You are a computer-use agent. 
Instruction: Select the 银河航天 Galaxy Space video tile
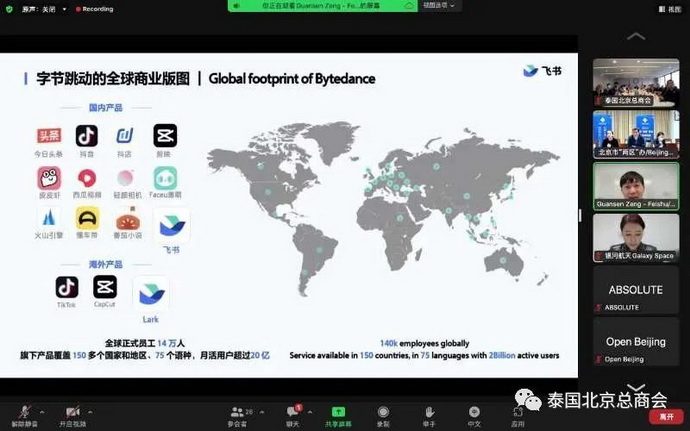636,238
